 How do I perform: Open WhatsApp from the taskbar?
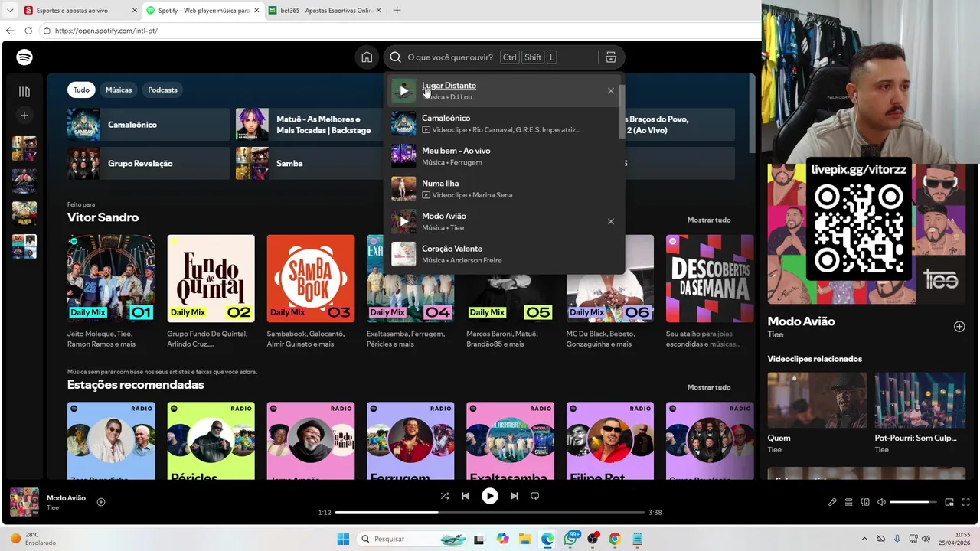(570, 539)
